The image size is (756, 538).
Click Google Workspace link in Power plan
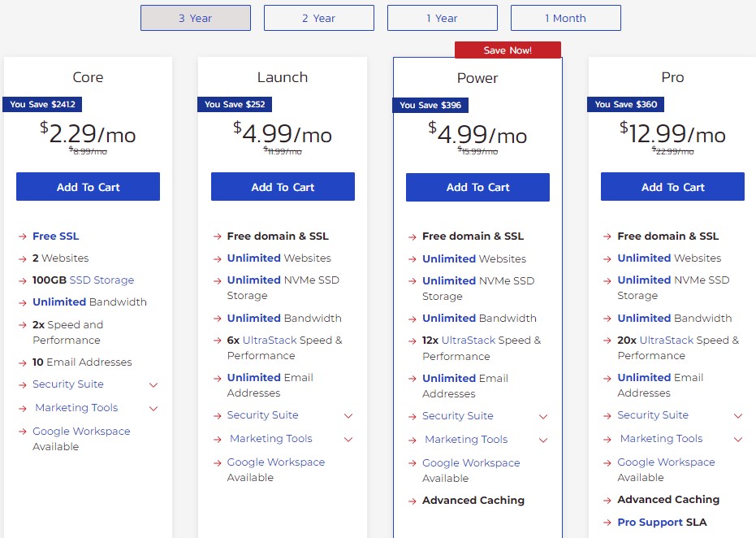point(470,463)
